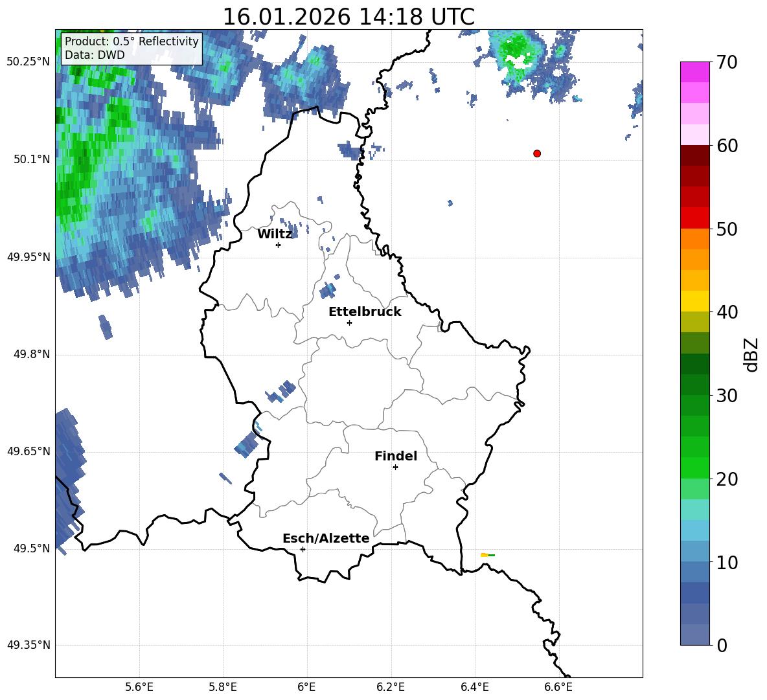Click the 49.5°N latitude label
This screenshot has width=767, height=700.
coord(32,548)
